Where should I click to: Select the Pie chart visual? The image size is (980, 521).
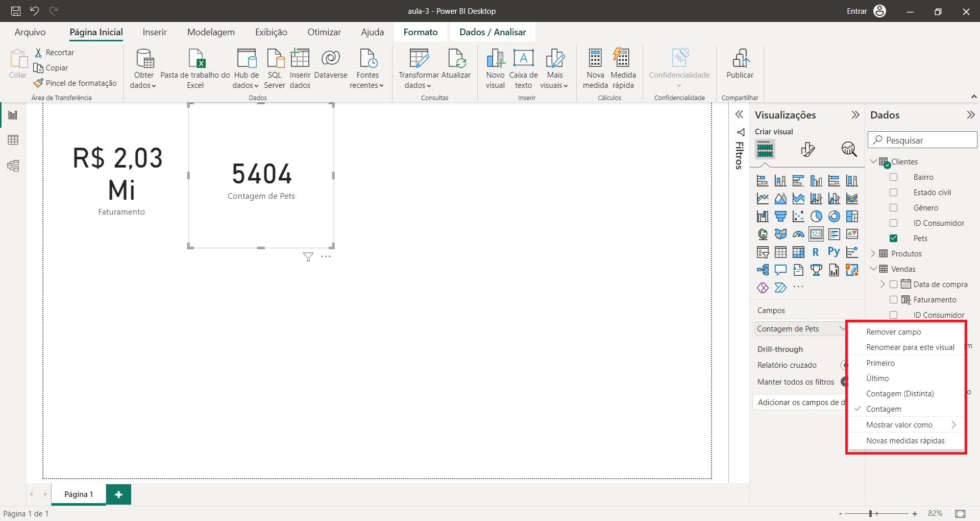816,216
